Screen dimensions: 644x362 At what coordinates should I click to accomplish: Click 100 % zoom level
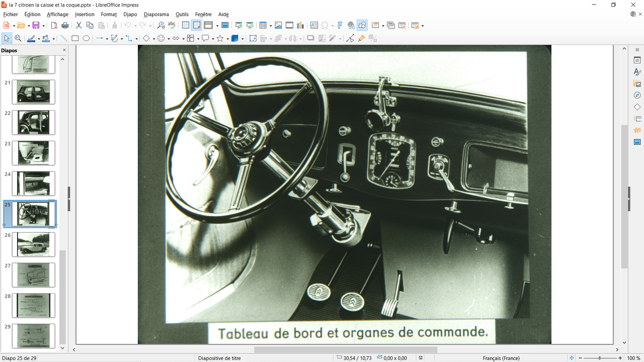pos(633,358)
